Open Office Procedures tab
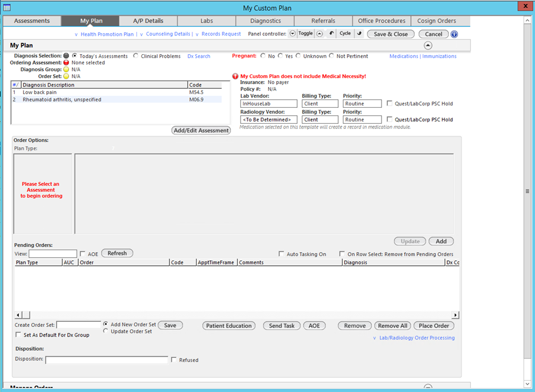Viewport: 535px width, 392px height. [x=382, y=21]
